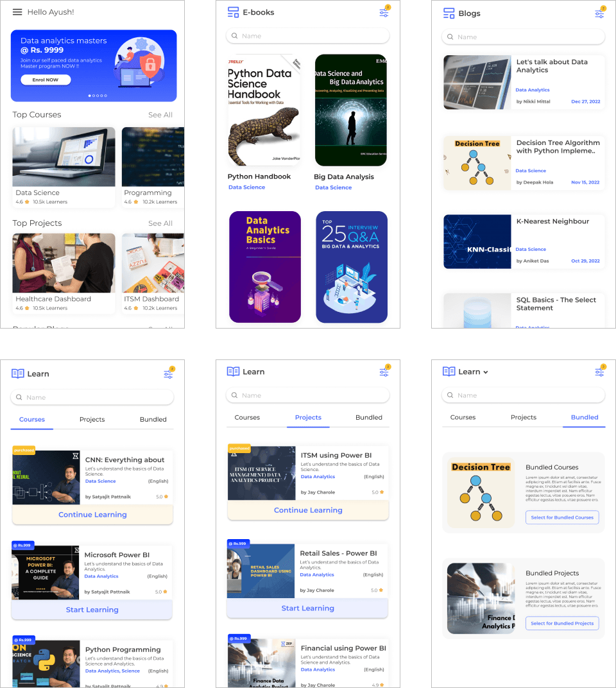
Task: Click Retail Sales Dashboard project thumbnail
Action: 261,571
